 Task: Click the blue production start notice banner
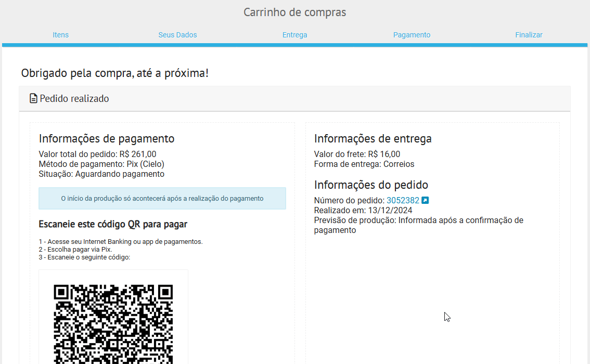[162, 198]
